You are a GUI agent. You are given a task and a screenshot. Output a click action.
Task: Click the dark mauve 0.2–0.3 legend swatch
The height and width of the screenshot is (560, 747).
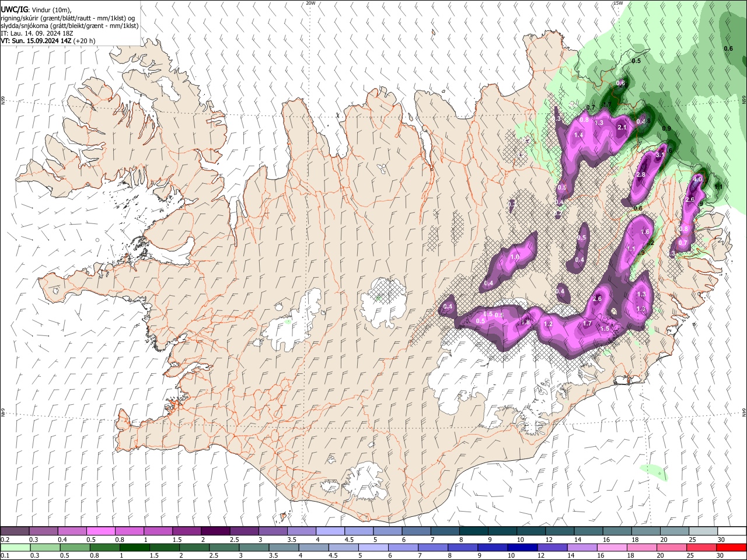point(16,531)
